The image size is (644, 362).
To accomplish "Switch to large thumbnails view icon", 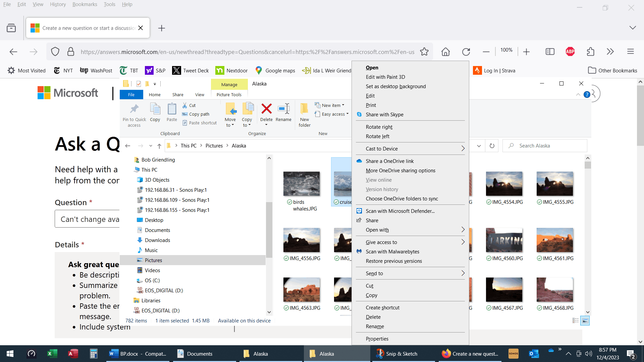I will [585, 321].
